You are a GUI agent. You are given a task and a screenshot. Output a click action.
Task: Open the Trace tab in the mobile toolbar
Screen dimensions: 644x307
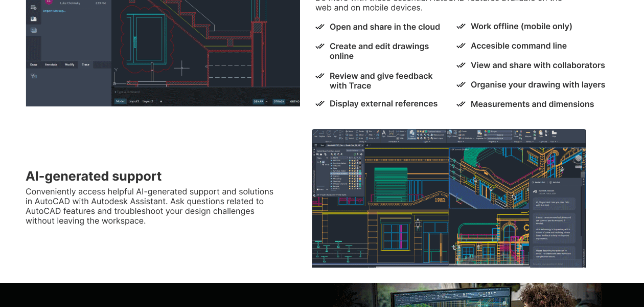click(85, 64)
